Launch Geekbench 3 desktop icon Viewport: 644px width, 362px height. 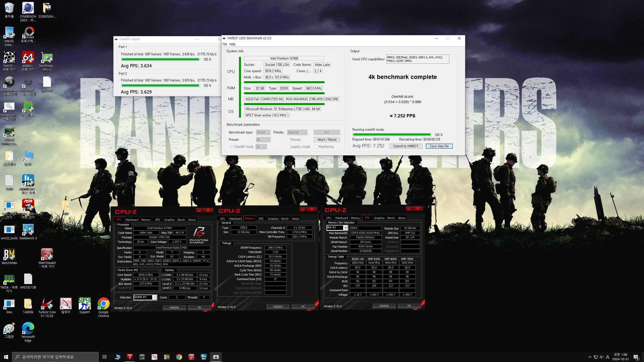click(28, 232)
